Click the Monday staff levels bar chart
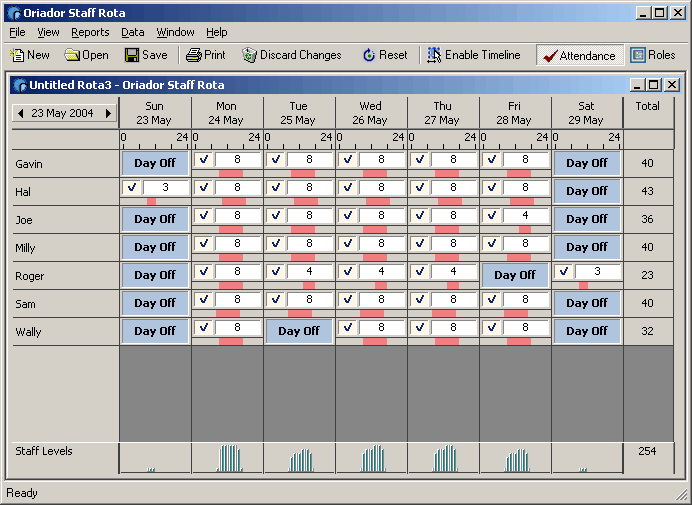The image size is (692, 505). pos(229,458)
